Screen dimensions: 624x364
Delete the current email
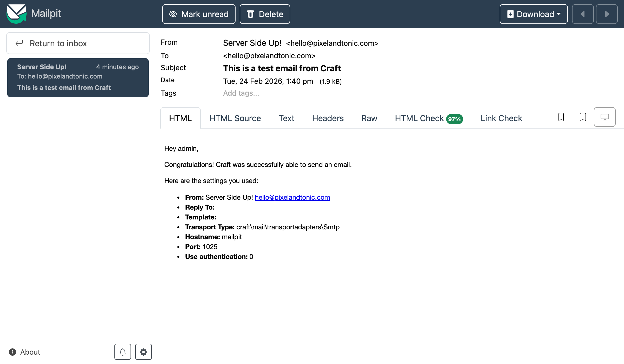[265, 14]
